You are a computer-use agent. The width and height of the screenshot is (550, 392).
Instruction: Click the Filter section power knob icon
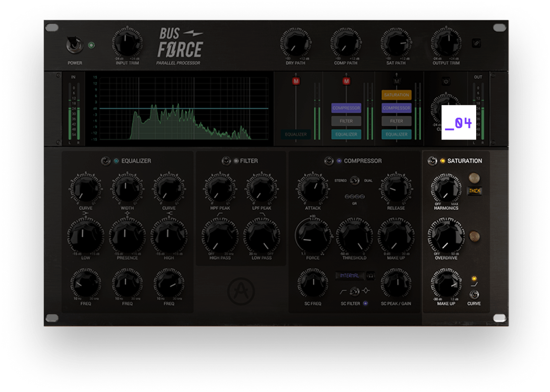coord(225,161)
